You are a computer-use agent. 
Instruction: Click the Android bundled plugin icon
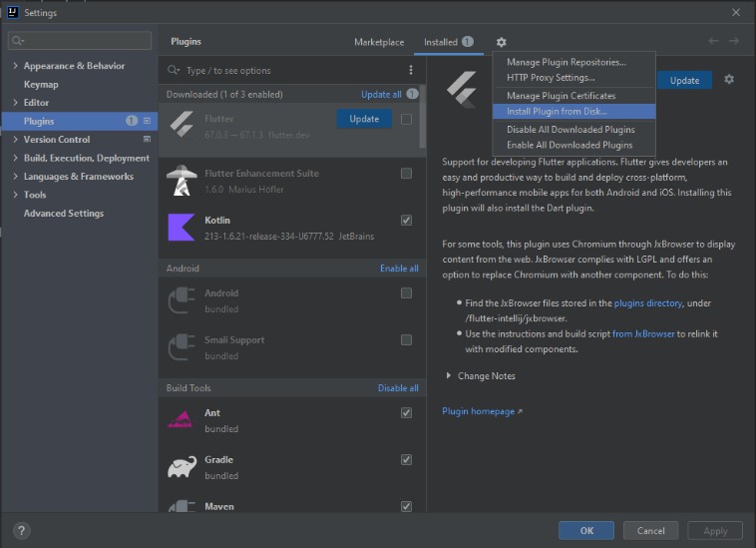(x=182, y=300)
